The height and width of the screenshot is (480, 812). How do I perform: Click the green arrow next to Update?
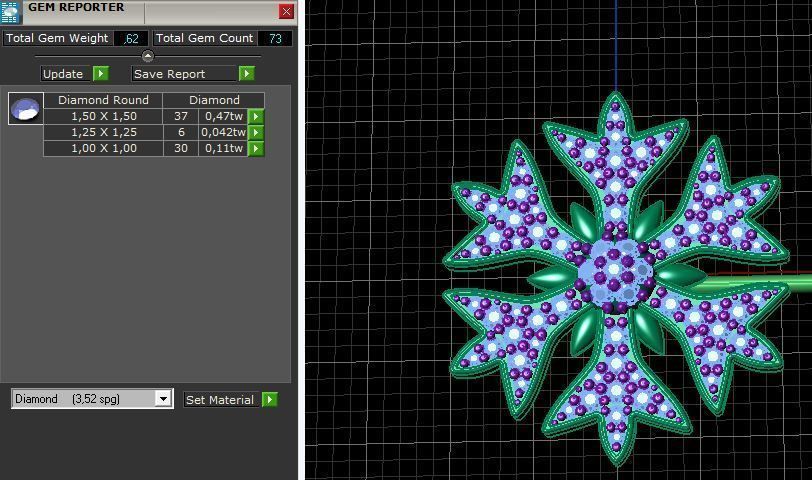point(101,74)
